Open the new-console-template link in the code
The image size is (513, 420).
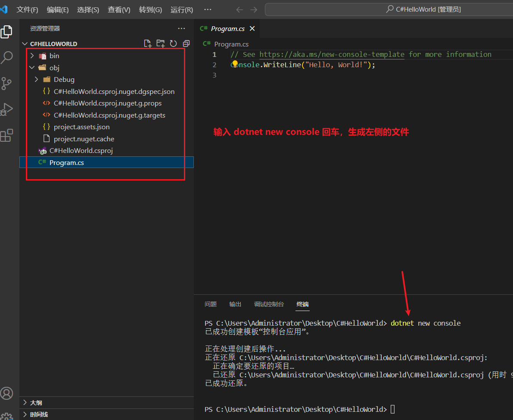[x=331, y=54]
